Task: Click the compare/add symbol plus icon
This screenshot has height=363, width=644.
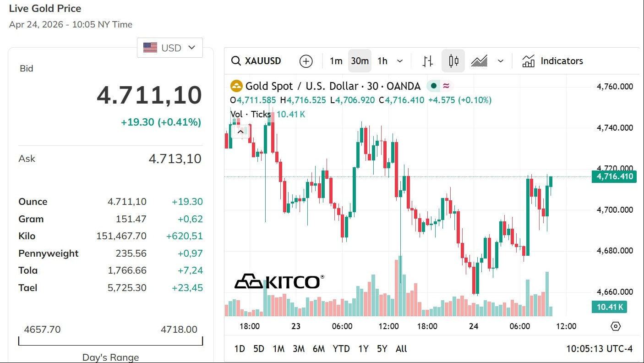Action: pos(306,61)
